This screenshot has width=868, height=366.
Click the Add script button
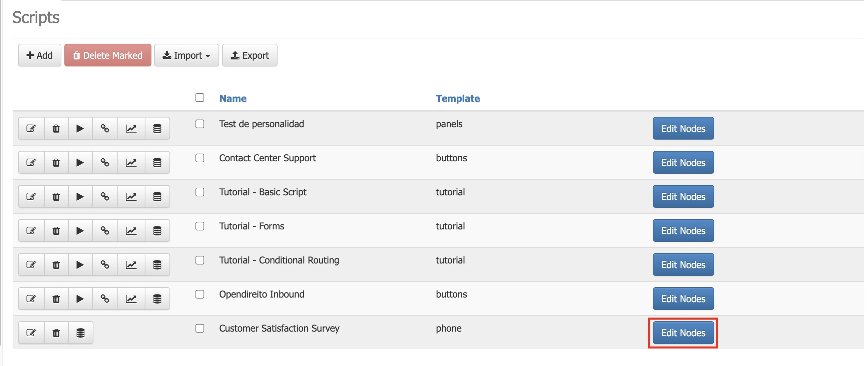(39, 55)
